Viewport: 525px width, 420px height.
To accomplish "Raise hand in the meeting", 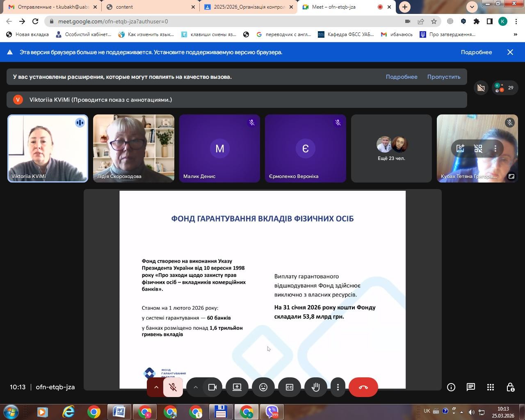I will pos(315,387).
